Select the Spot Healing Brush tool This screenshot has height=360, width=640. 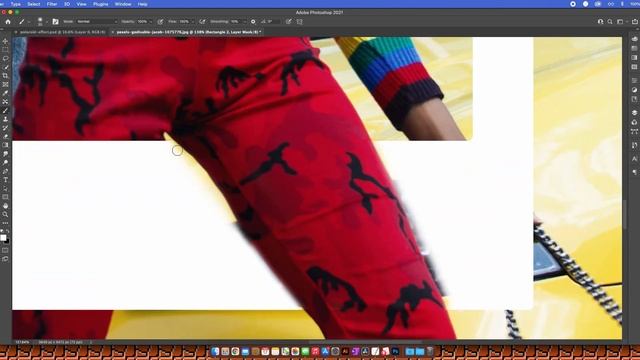tap(5, 102)
